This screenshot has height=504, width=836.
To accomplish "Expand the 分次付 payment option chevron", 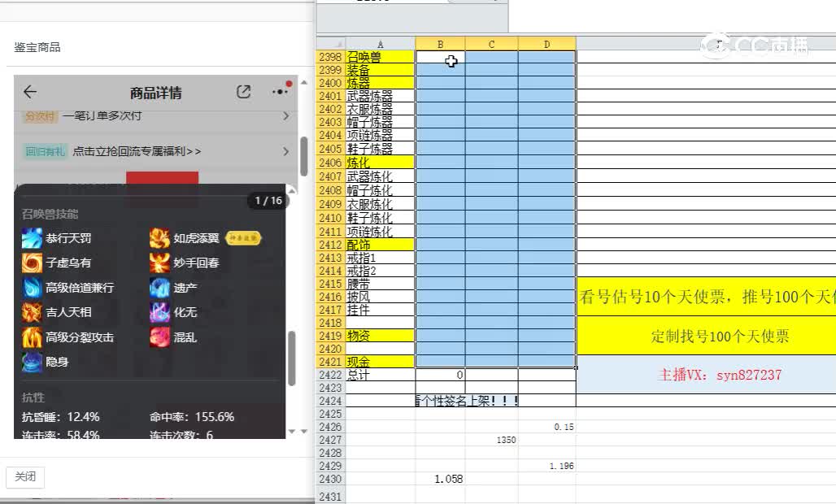I will click(x=286, y=116).
